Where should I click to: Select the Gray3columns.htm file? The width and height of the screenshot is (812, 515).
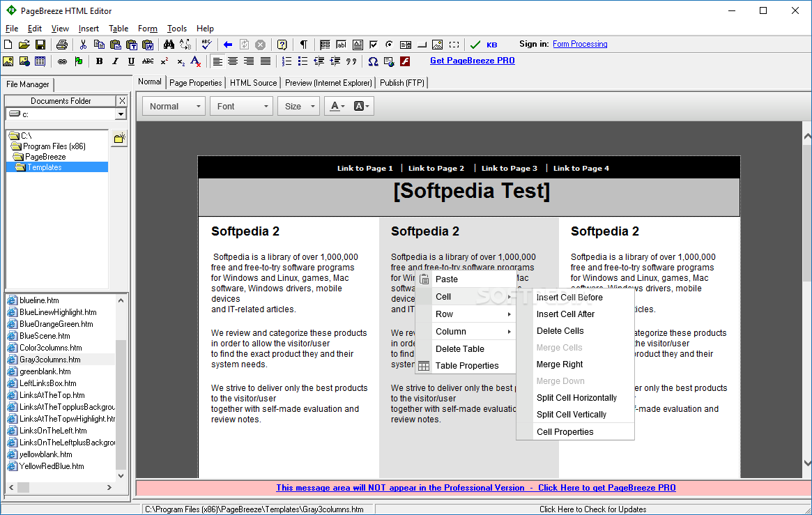(49, 360)
